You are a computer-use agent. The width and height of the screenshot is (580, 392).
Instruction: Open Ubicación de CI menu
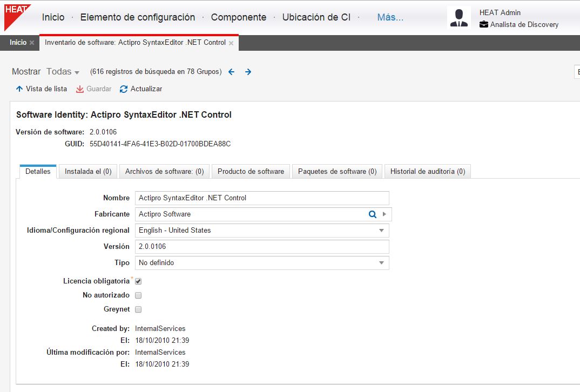coord(316,17)
